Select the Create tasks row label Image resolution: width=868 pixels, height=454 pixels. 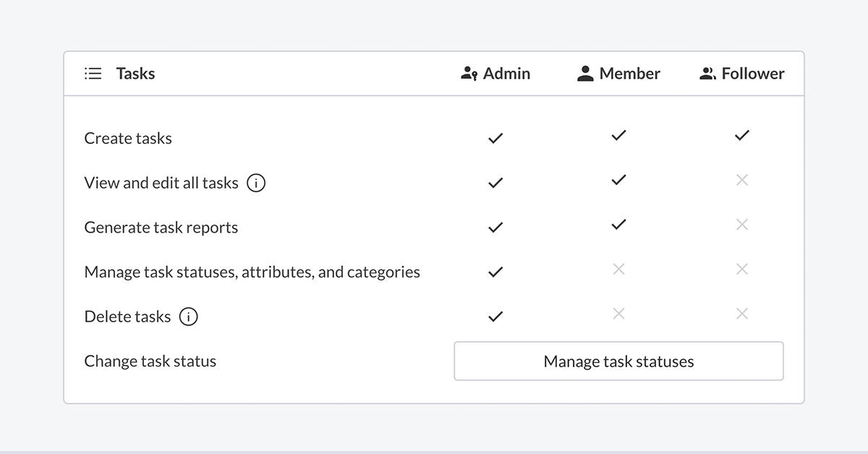[x=128, y=138]
